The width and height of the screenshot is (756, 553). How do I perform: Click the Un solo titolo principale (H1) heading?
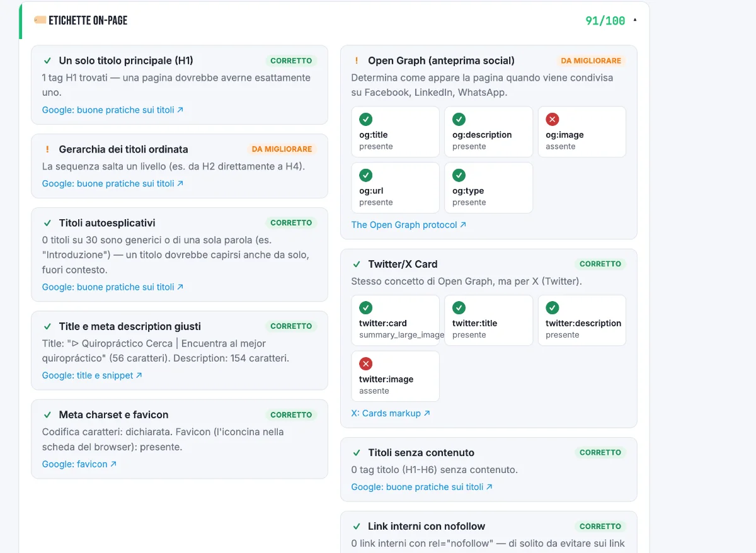126,61
